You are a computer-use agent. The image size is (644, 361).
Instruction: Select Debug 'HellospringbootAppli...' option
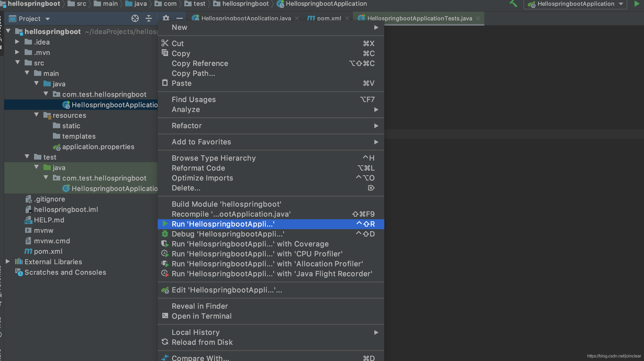tap(228, 234)
